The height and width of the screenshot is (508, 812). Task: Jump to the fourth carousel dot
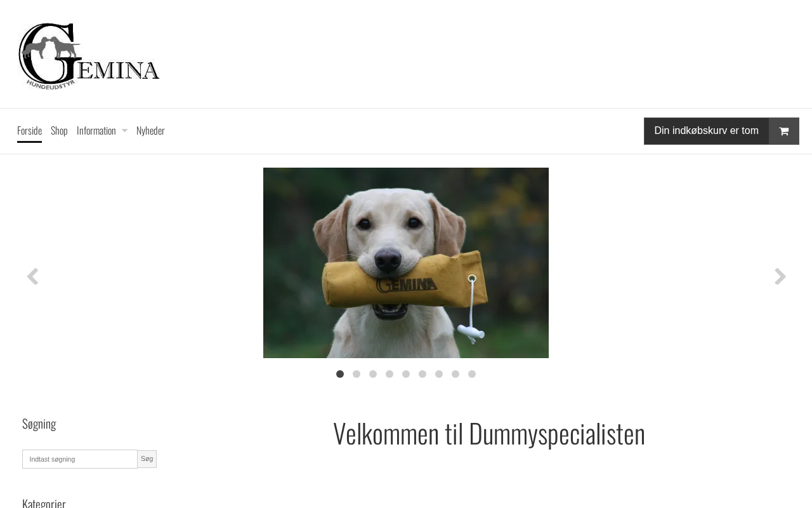[390, 374]
